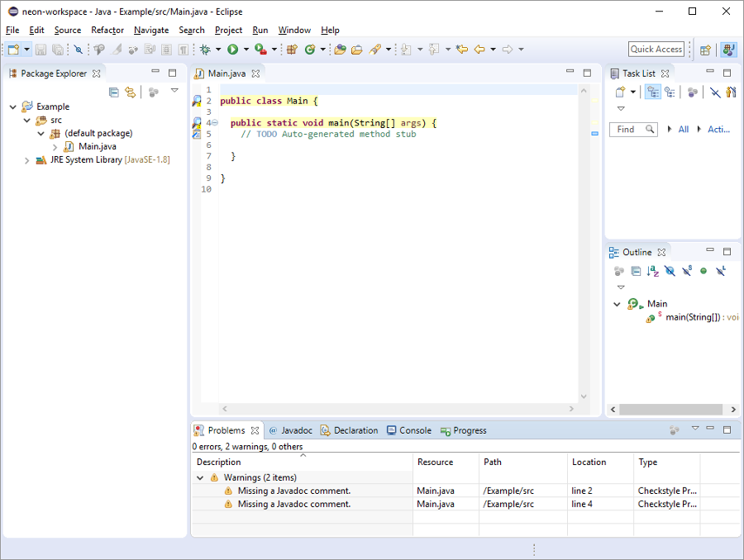The width and height of the screenshot is (744, 560).
Task: Toggle alphabetical Sort in Outline view
Action: pos(652,271)
